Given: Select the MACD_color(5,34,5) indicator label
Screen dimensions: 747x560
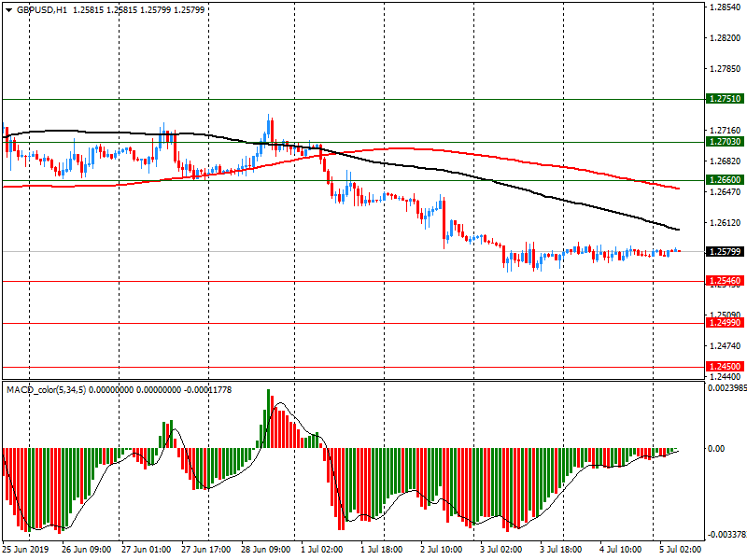Looking at the screenshot, I should (x=46, y=390).
